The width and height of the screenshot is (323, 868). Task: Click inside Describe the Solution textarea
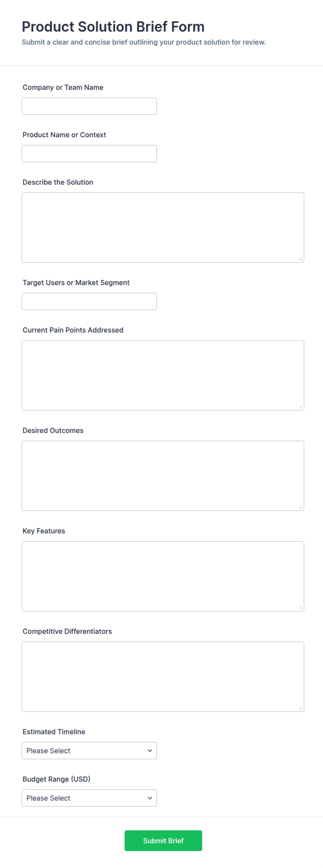click(163, 228)
